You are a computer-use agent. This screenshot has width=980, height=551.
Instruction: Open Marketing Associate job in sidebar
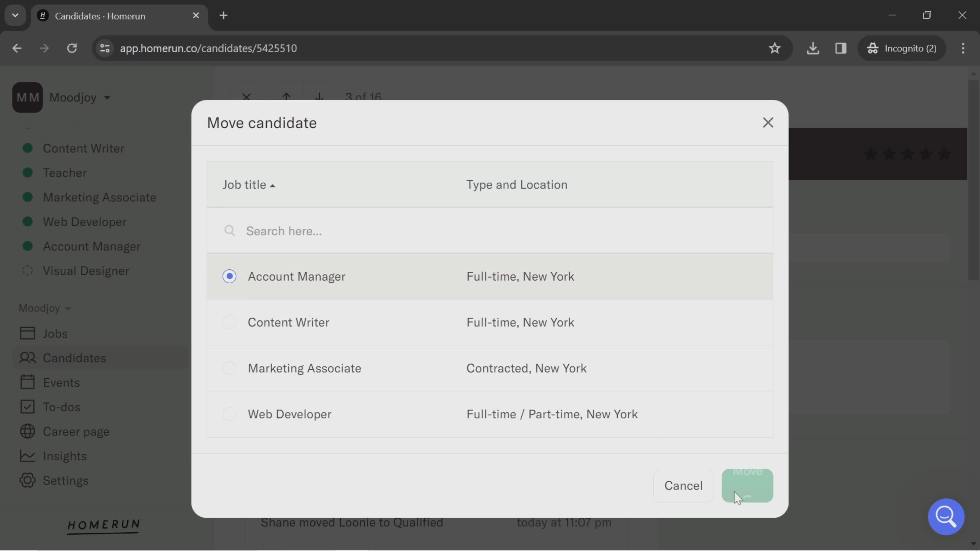click(99, 197)
